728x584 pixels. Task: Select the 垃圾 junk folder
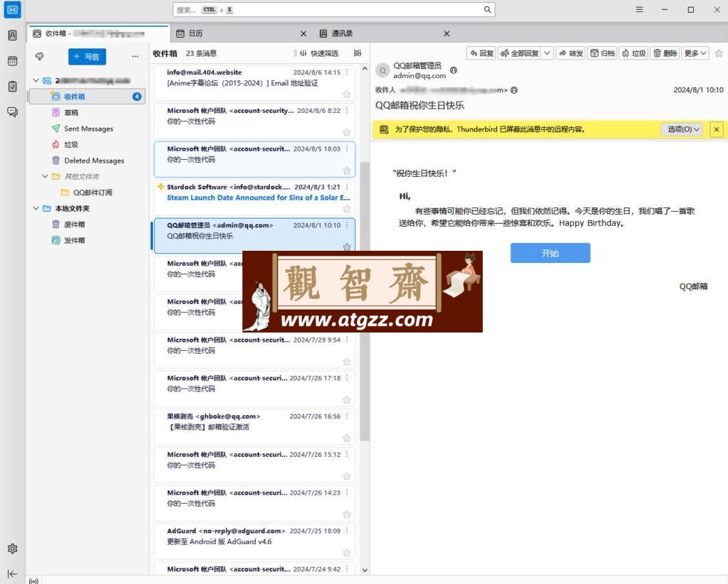pyautogui.click(x=87, y=144)
